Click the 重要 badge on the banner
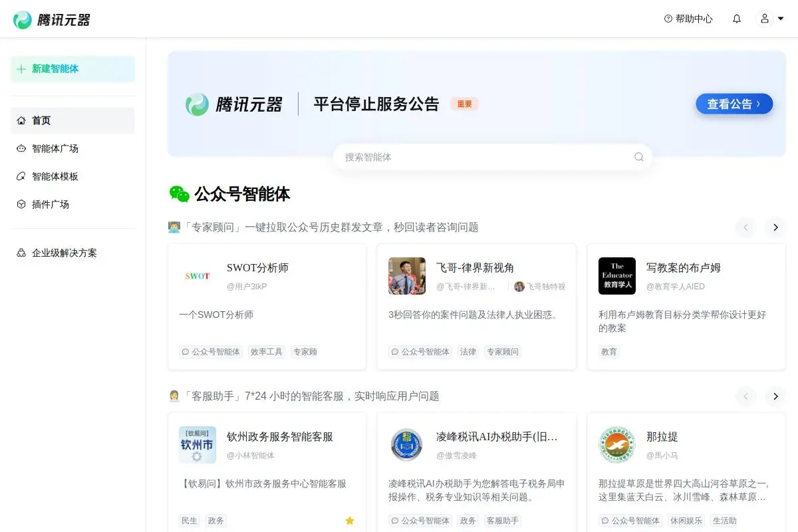 click(x=464, y=104)
